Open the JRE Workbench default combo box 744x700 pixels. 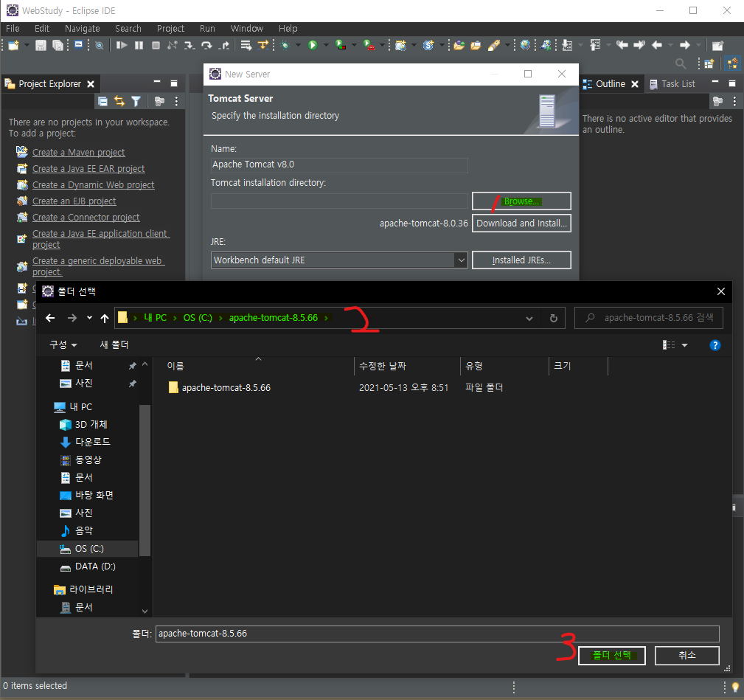click(x=339, y=260)
